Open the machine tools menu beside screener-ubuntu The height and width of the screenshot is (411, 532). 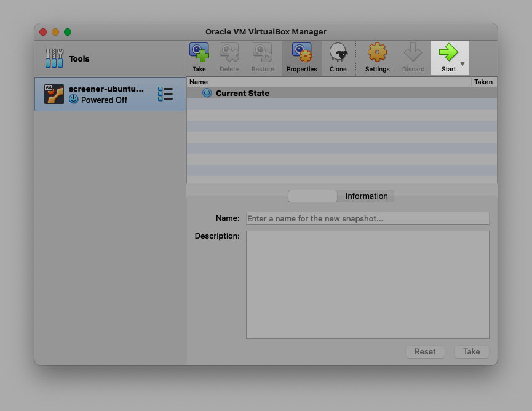coord(165,94)
